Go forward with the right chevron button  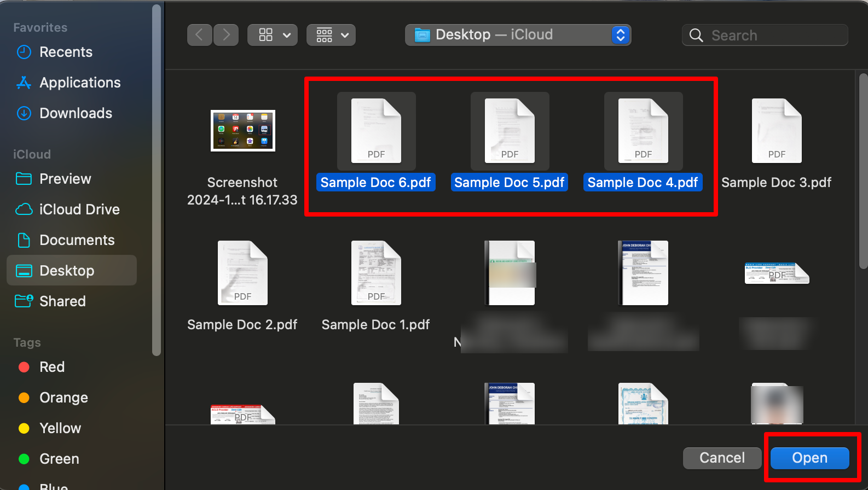pos(226,35)
